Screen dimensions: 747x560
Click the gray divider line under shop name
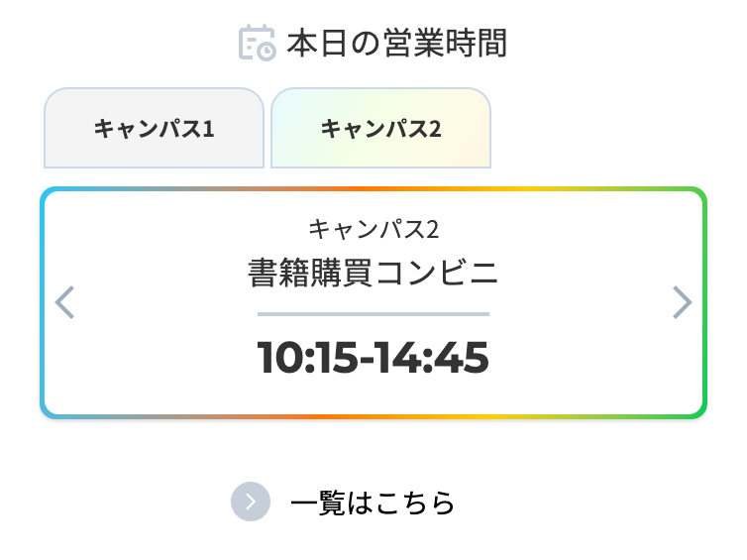point(373,314)
